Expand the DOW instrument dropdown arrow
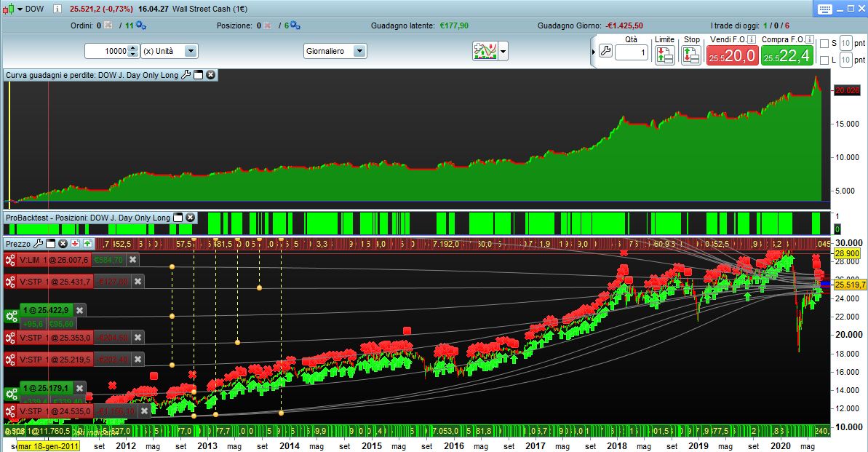 click(x=20, y=9)
